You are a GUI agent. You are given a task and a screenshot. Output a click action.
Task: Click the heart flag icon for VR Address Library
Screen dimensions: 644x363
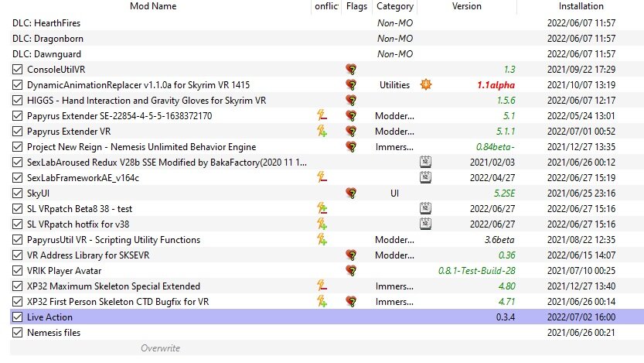tap(351, 255)
